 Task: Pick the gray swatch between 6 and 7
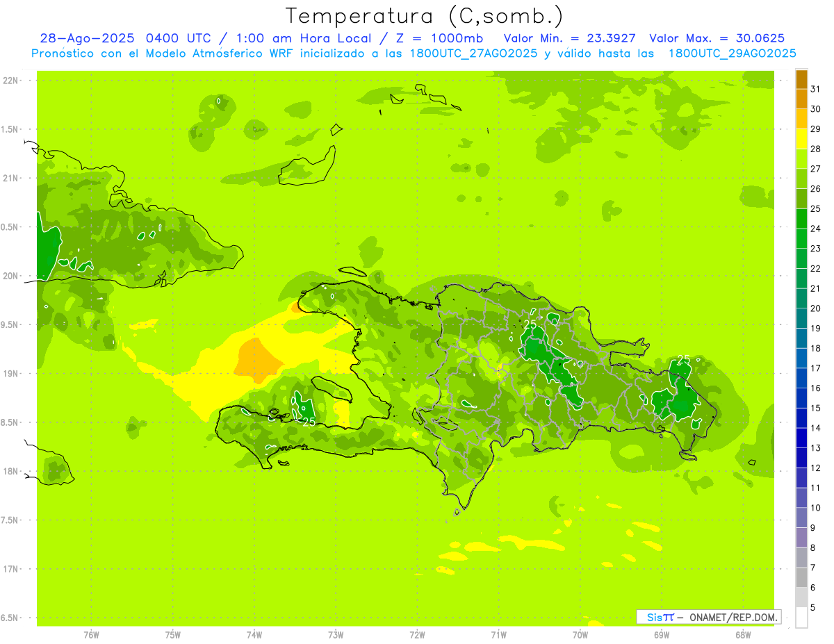[x=801, y=577]
